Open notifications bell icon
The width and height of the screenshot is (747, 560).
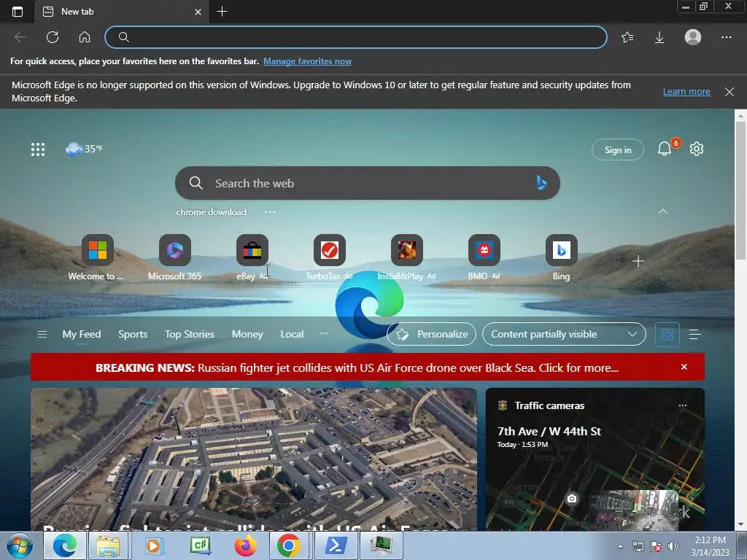(665, 149)
